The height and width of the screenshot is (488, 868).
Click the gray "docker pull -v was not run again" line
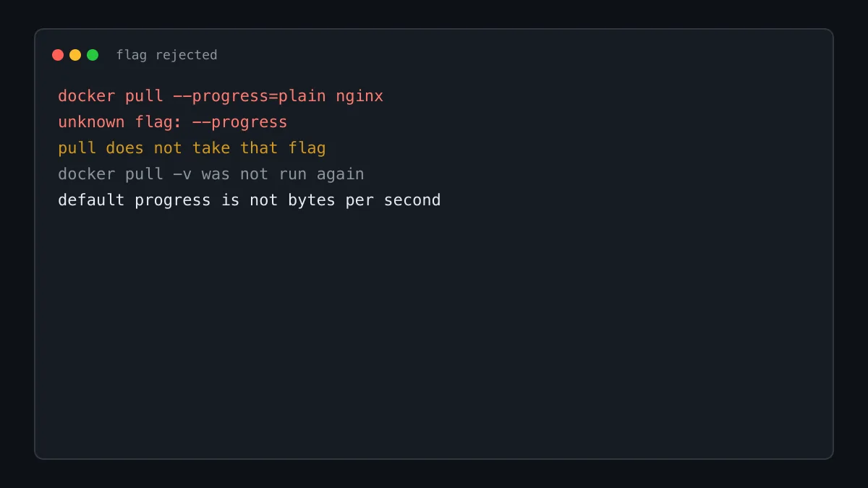click(x=211, y=174)
